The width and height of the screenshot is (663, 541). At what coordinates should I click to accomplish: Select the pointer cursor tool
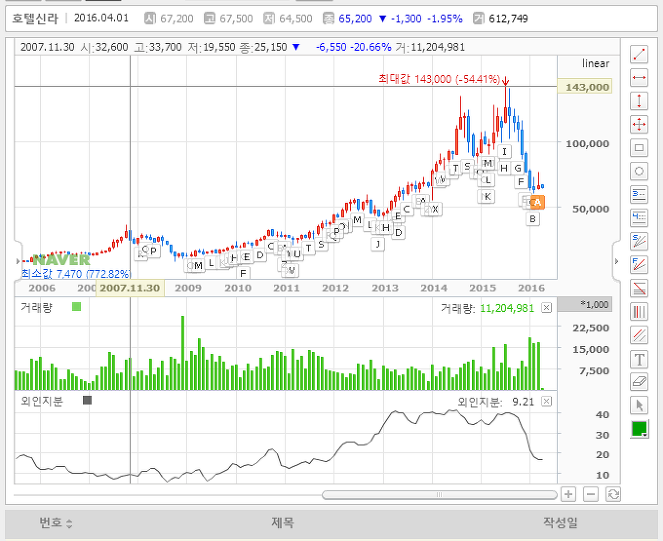(x=639, y=405)
